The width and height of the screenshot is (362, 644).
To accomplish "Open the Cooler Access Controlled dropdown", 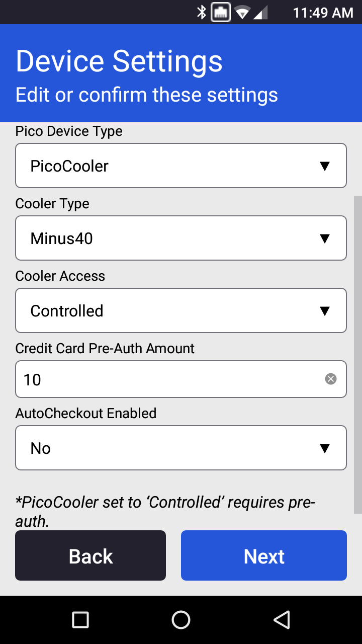I will tap(181, 310).
